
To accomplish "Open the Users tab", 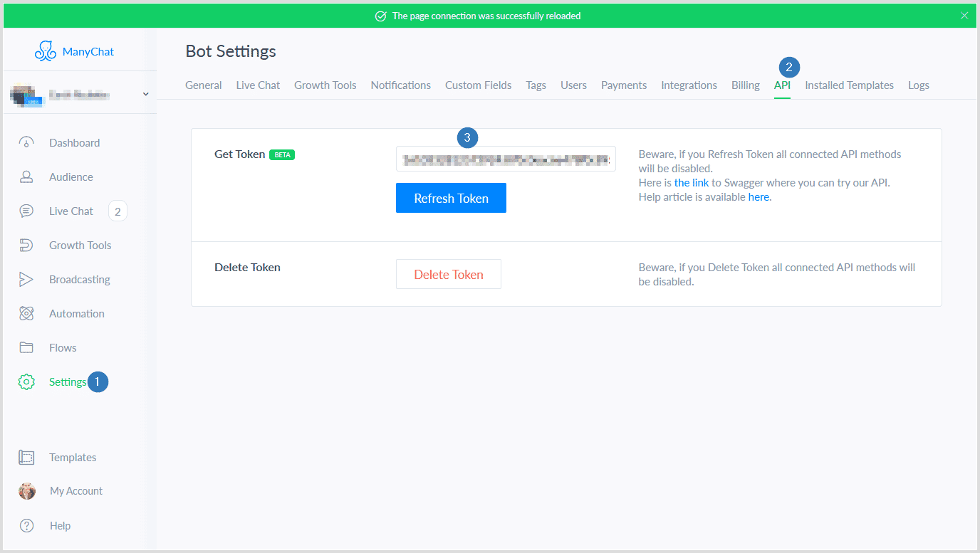I will [573, 85].
